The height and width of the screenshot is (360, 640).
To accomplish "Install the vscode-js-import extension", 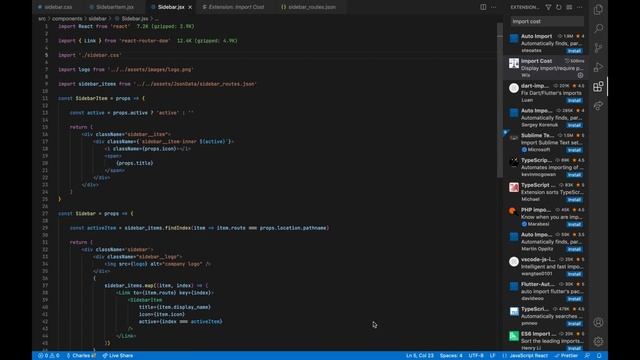I will click(x=574, y=274).
